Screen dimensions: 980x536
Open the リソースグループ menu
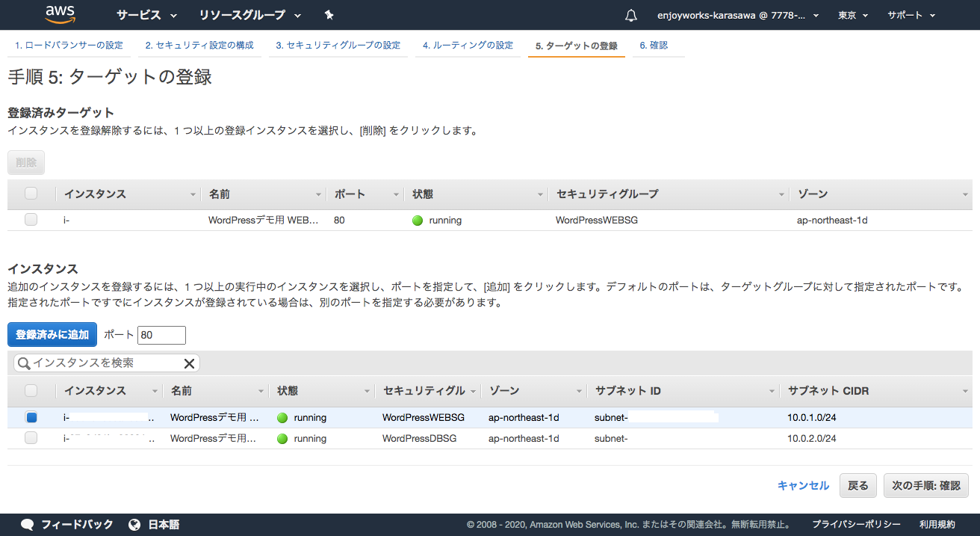(x=249, y=15)
